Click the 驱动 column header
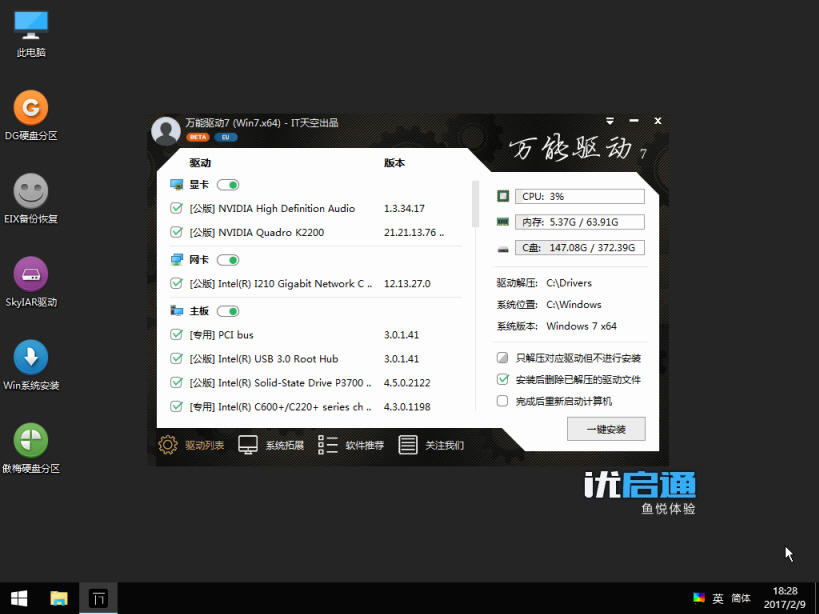Viewport: 819px width, 614px height. tap(200, 163)
